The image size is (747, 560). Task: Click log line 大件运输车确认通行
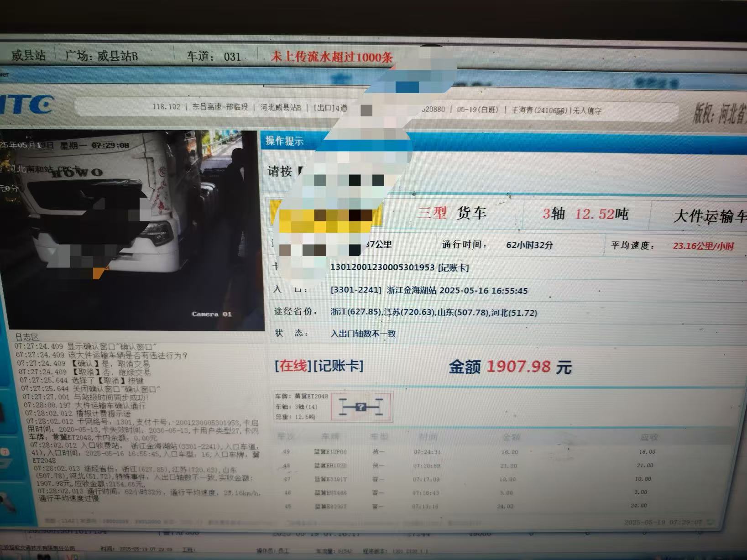(x=85, y=406)
